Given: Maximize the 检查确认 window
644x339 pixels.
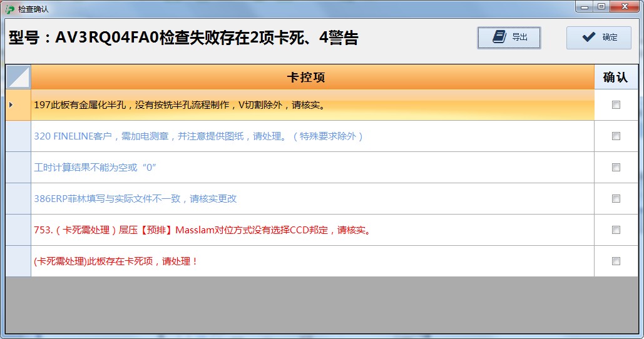Looking at the screenshot, I should (x=601, y=6).
